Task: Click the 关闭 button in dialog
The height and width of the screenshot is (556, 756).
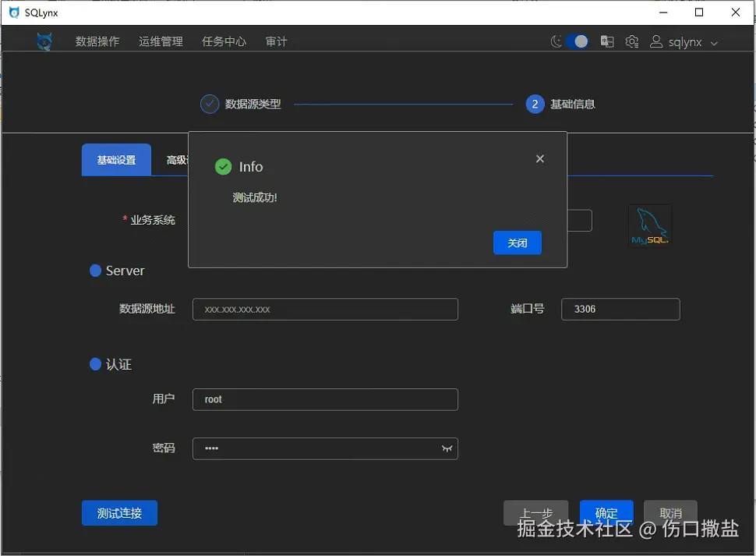Action: click(x=518, y=243)
